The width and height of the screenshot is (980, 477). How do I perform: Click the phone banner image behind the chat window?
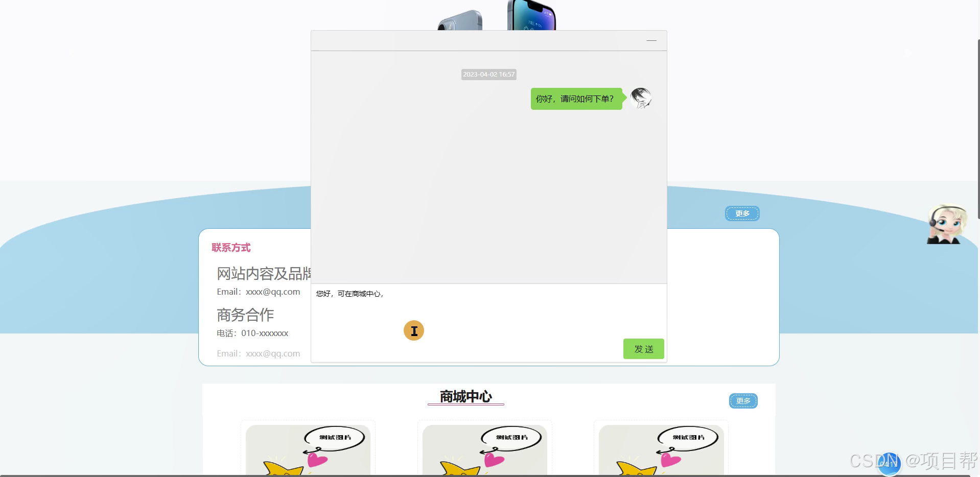[x=497, y=15]
